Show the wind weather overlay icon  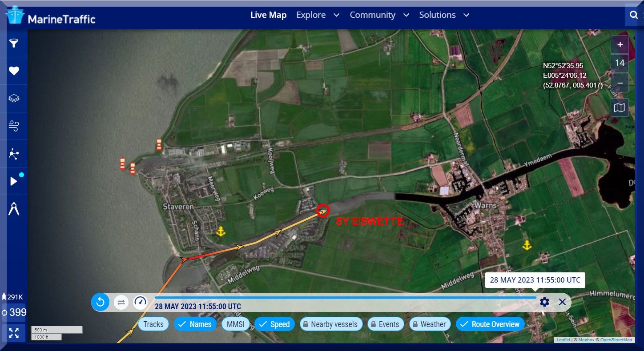tap(14, 127)
